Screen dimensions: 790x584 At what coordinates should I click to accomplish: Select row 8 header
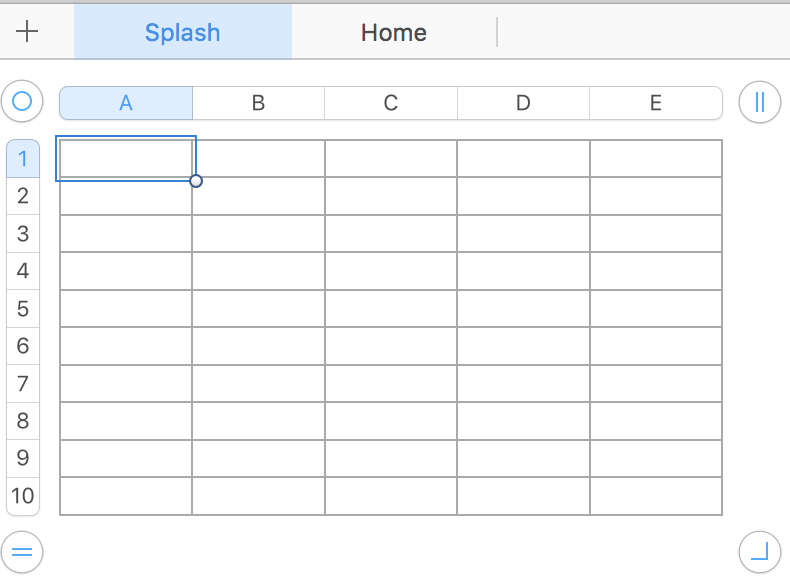coord(23,421)
